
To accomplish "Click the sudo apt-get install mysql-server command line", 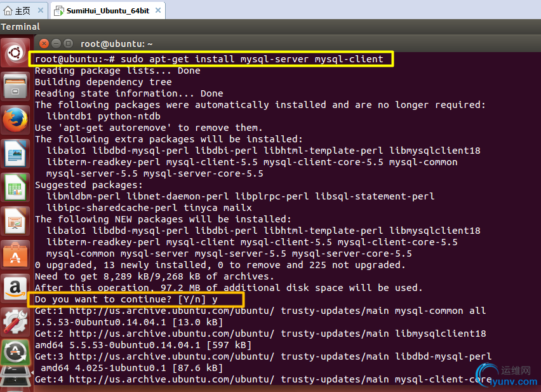I will (209, 59).
